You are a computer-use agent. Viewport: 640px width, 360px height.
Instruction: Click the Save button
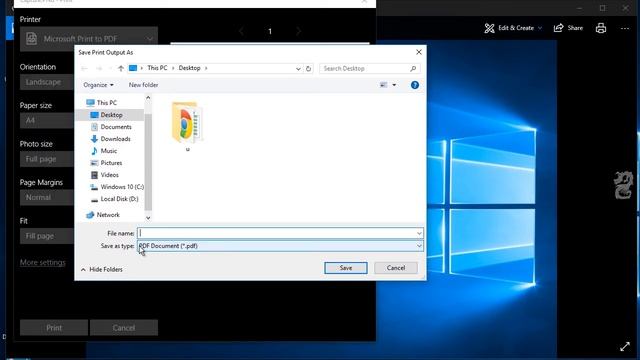346,268
